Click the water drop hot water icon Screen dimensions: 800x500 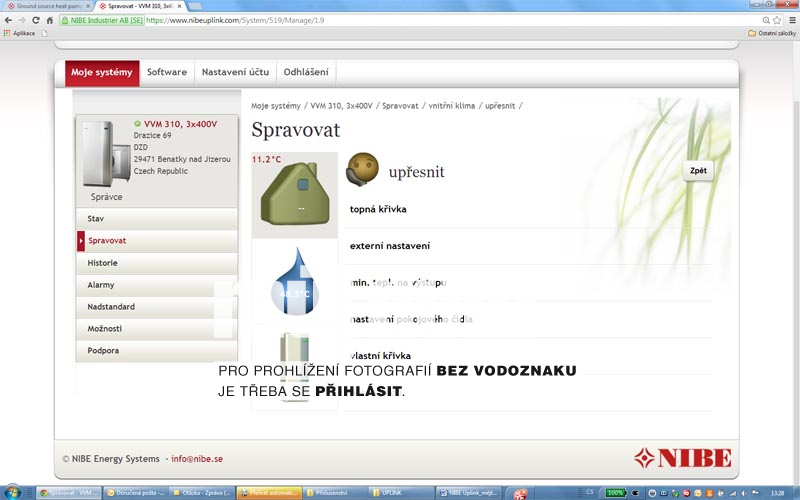tap(293, 285)
